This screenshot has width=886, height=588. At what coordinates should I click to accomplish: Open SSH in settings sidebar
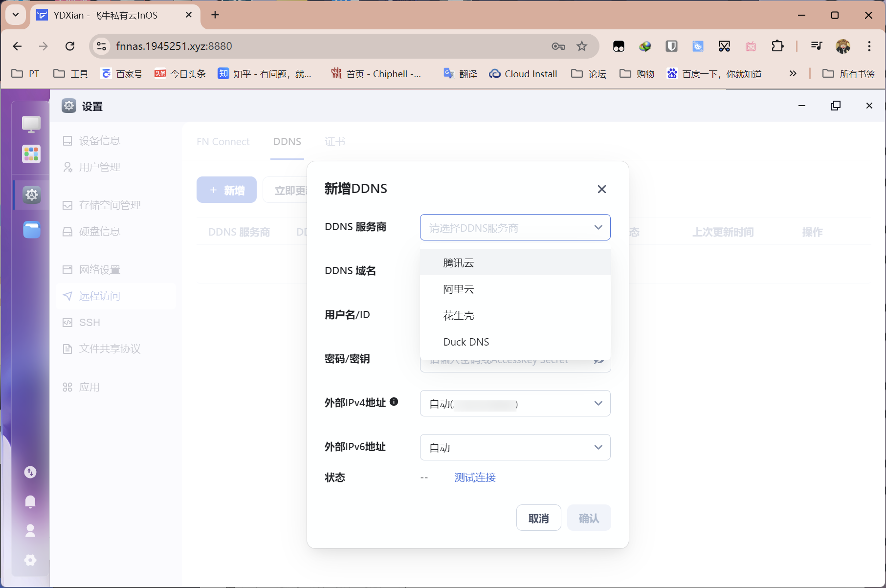pos(116,323)
